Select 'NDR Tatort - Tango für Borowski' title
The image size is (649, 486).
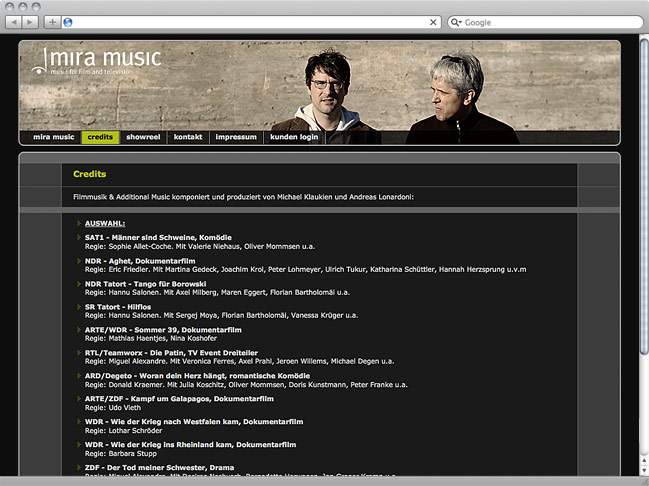click(x=145, y=284)
